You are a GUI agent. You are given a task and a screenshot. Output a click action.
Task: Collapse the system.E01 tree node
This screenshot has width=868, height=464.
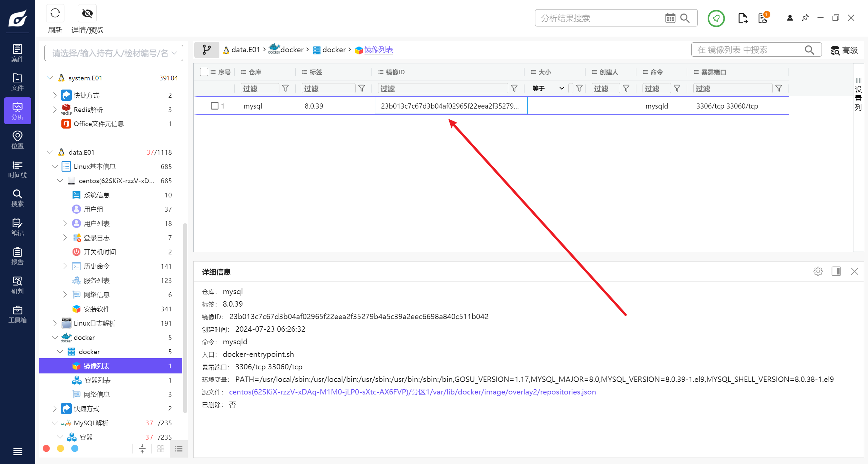50,78
